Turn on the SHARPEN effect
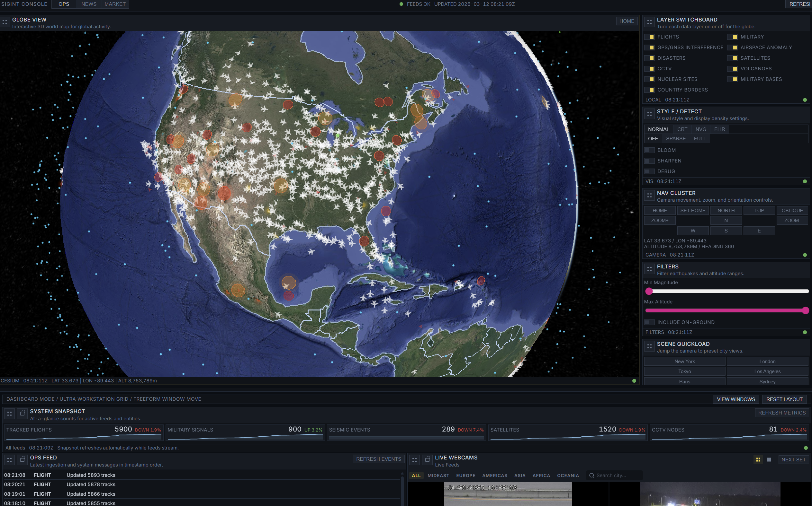The height and width of the screenshot is (506, 812). coord(649,161)
